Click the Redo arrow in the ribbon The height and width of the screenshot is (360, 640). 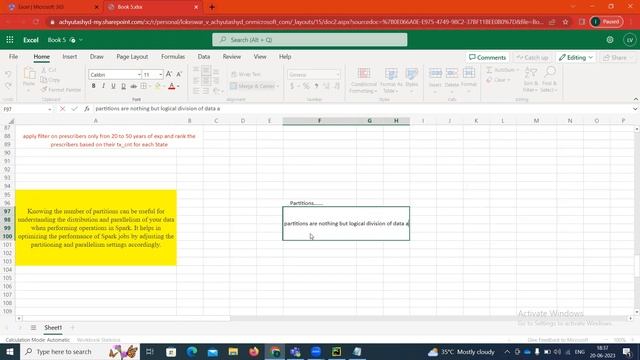point(8,85)
